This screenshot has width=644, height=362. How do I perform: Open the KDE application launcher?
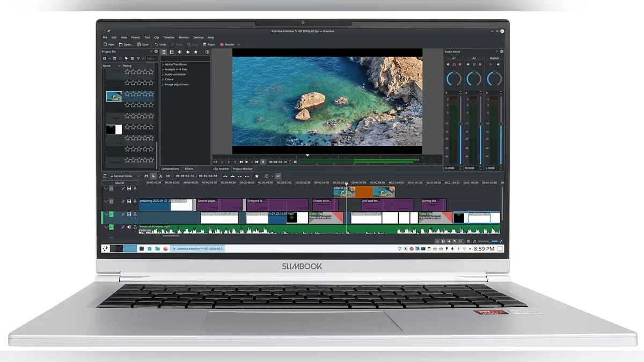coord(105,248)
